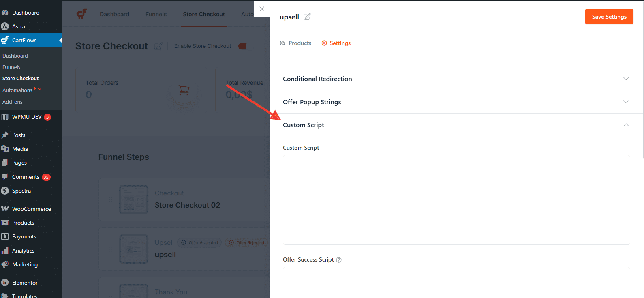Click the Posts pin icon
The width and height of the screenshot is (644, 298).
tap(5, 135)
